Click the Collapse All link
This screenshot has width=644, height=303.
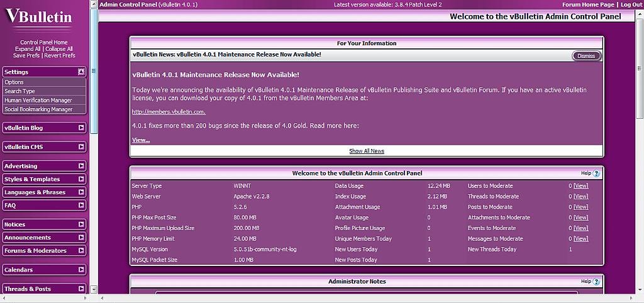(x=59, y=49)
